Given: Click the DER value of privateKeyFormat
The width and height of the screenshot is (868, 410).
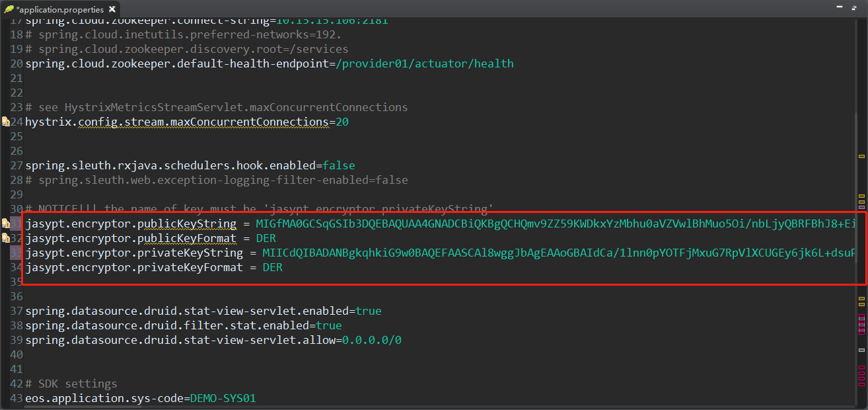Looking at the screenshot, I should (272, 267).
